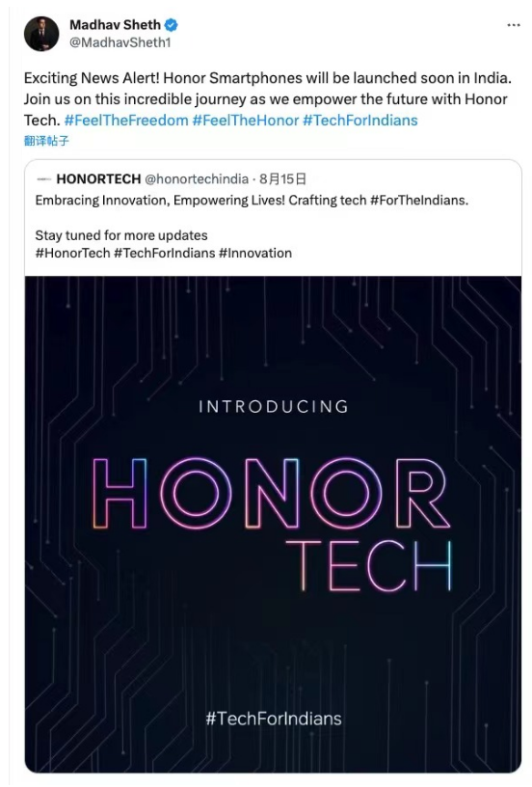Open the HONORTECH account name
The image size is (532, 787).
pos(98,179)
